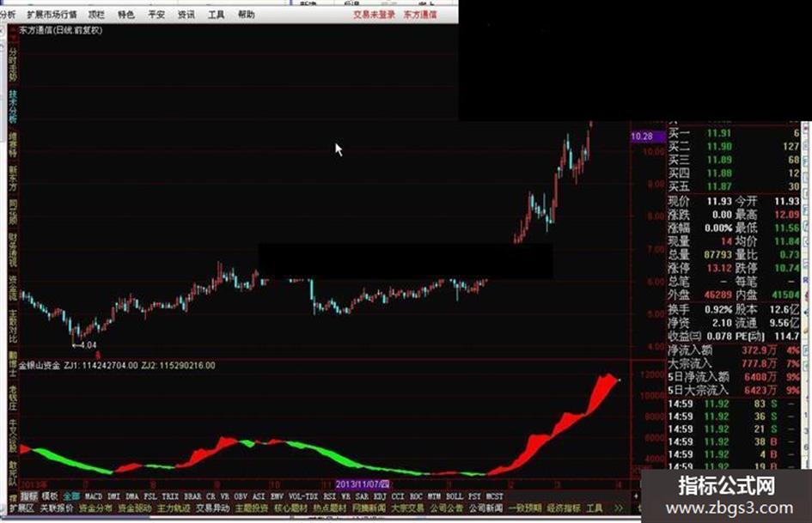Choose the SAR indicator
The image size is (812, 523).
tap(362, 496)
